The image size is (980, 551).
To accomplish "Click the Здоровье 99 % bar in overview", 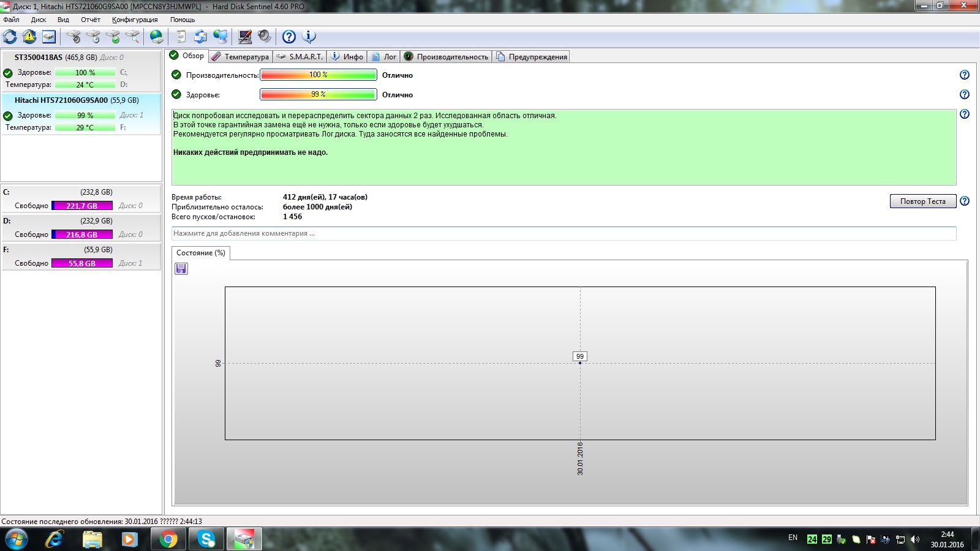I will (318, 94).
